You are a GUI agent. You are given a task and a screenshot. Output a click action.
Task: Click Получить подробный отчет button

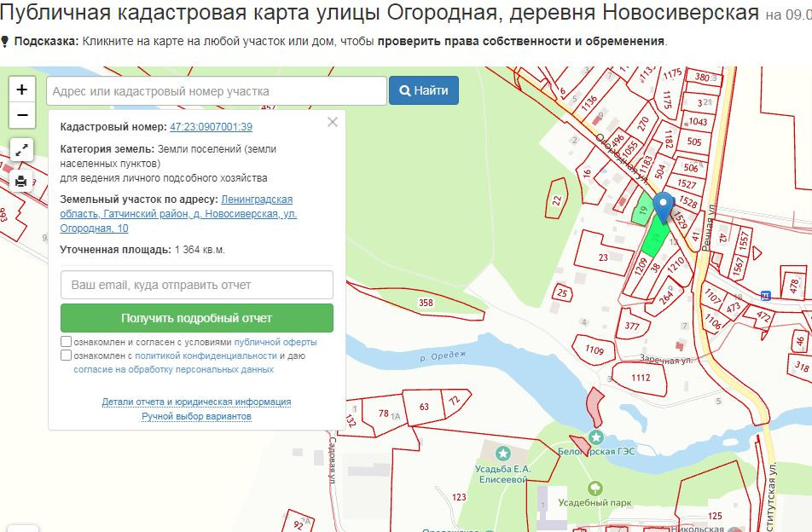click(x=197, y=318)
